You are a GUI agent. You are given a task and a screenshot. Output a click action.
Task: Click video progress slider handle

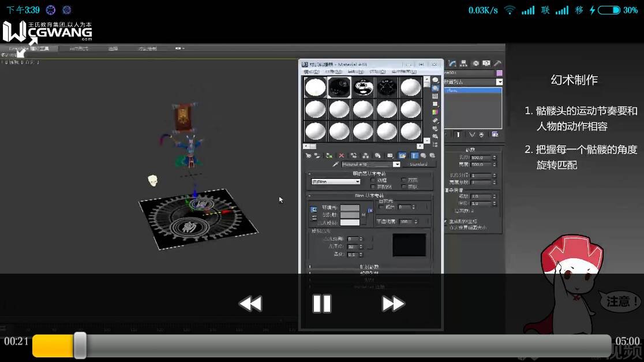click(x=80, y=346)
